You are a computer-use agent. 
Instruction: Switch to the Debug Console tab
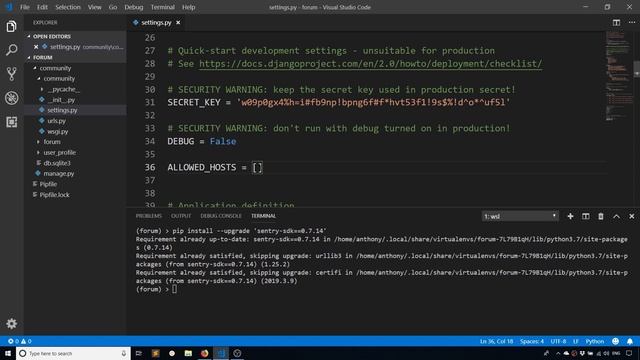[x=221, y=216]
